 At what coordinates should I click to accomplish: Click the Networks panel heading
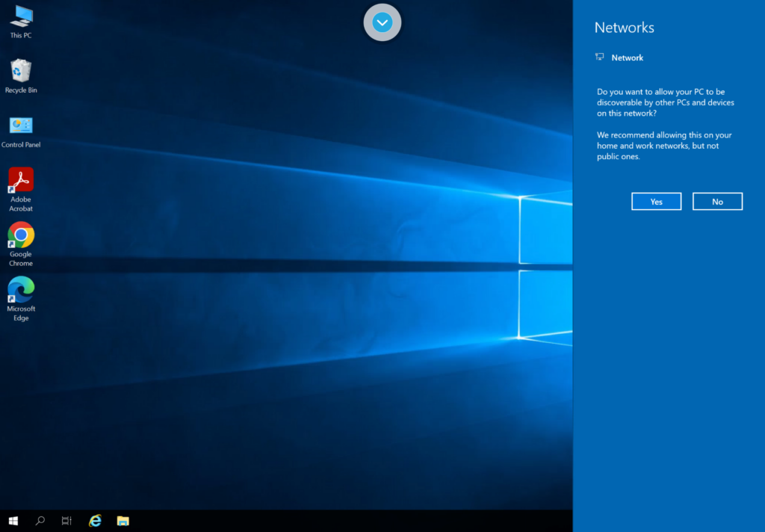624,28
